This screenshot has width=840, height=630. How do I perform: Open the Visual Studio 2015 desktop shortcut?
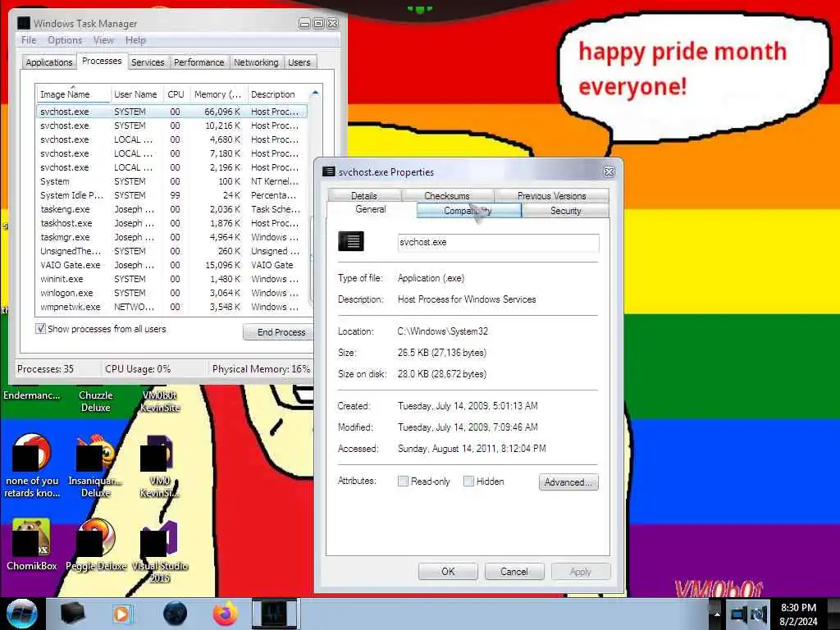coord(160,550)
